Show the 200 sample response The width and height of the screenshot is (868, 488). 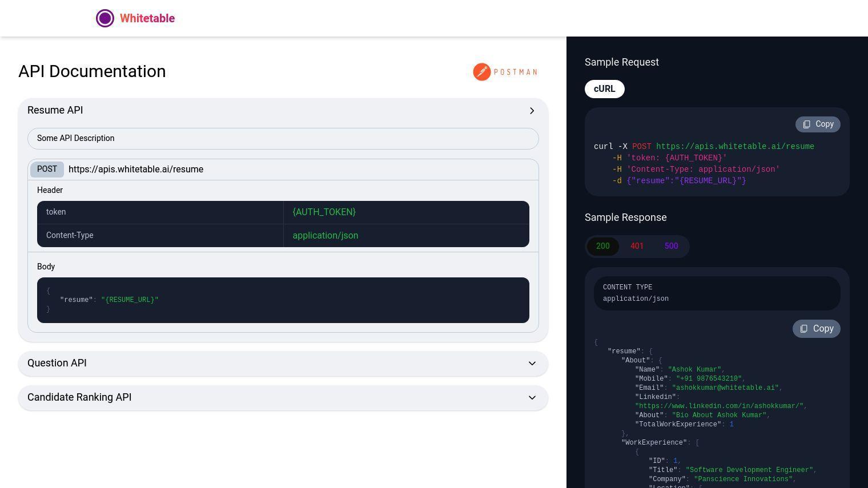pyautogui.click(x=603, y=247)
